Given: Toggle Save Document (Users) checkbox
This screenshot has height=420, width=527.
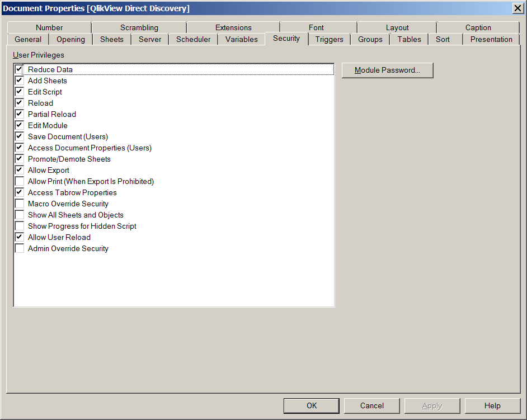Looking at the screenshot, I should (19, 136).
